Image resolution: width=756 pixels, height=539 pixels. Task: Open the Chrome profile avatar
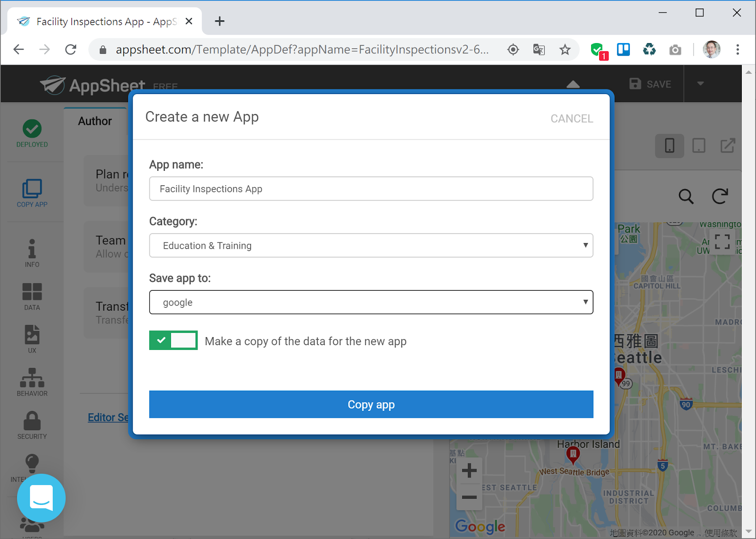point(712,50)
